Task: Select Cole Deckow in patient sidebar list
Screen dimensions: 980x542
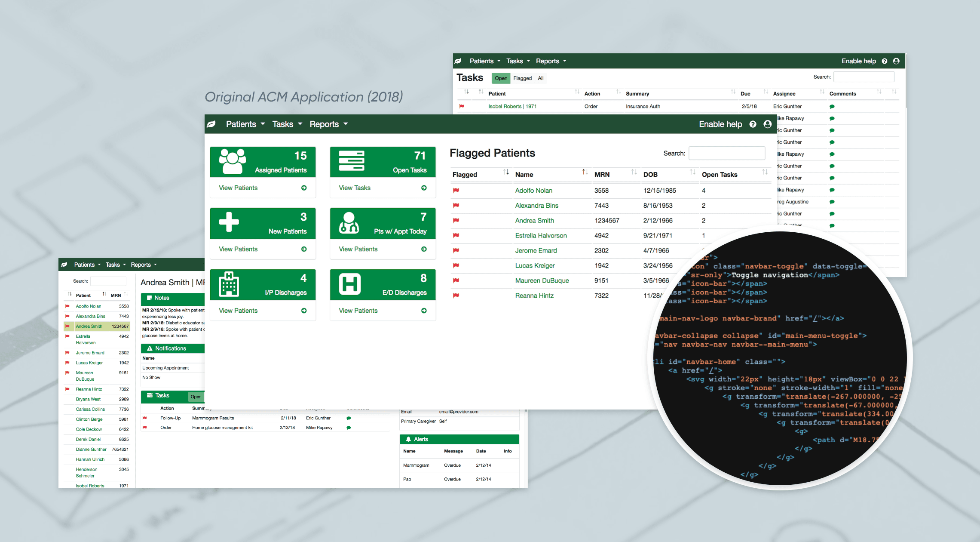Action: (x=89, y=429)
